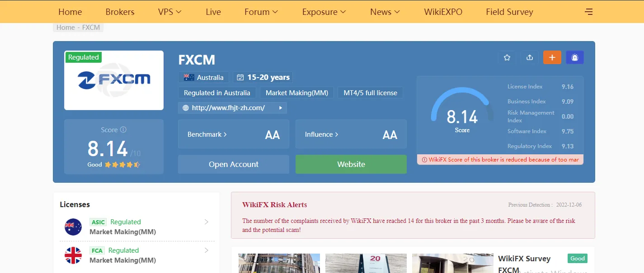Click the Regulatory Index 9.13 value
The height and width of the screenshot is (273, 644).
point(568,146)
